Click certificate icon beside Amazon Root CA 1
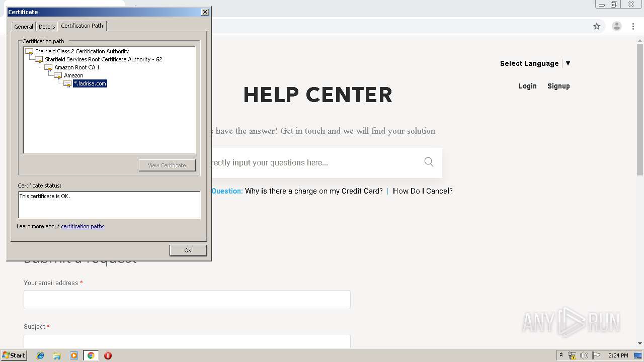This screenshot has width=644, height=362. [48, 68]
